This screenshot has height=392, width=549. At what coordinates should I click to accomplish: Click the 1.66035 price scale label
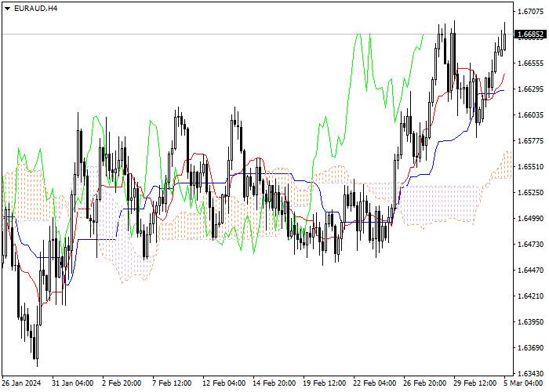point(531,114)
